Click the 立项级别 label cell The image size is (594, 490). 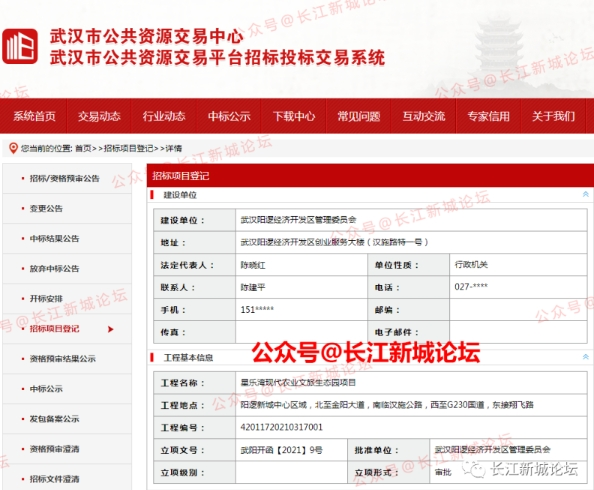194,473
